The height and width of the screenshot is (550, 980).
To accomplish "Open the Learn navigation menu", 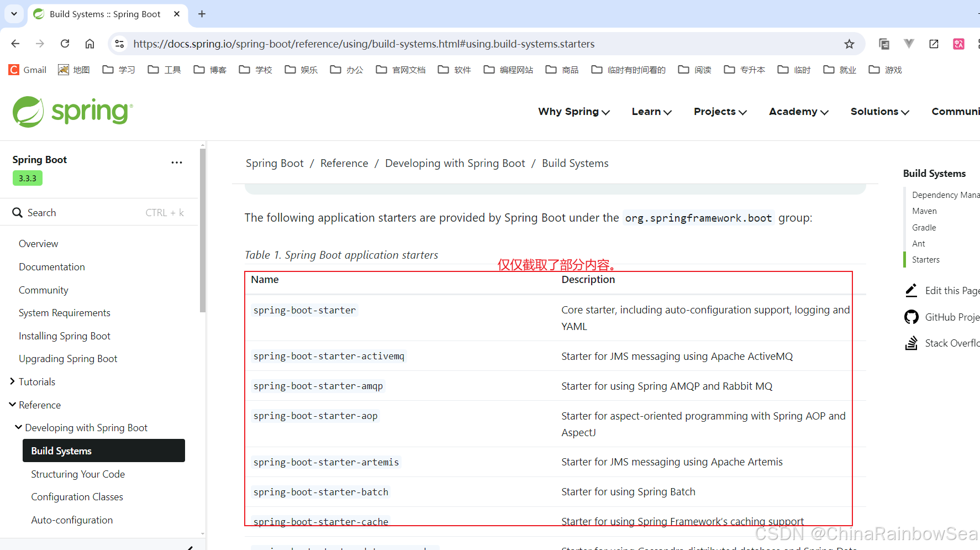I will (x=651, y=112).
